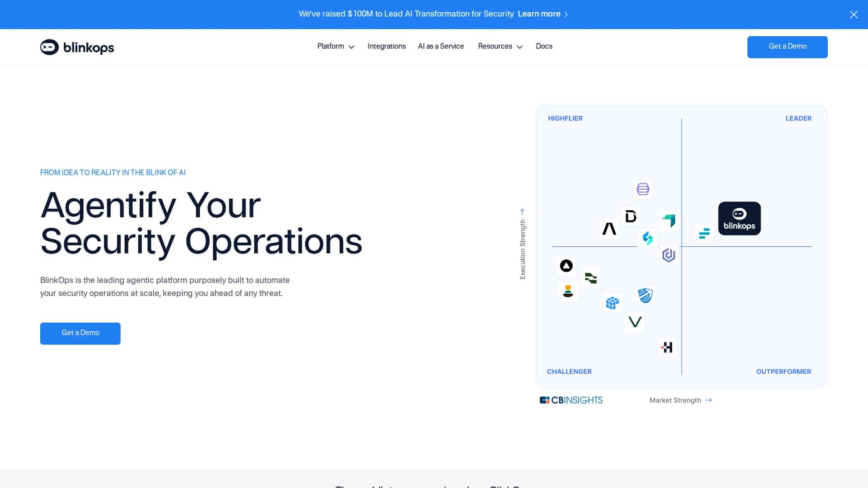Click the purple striped circle logo in chart

(642, 189)
